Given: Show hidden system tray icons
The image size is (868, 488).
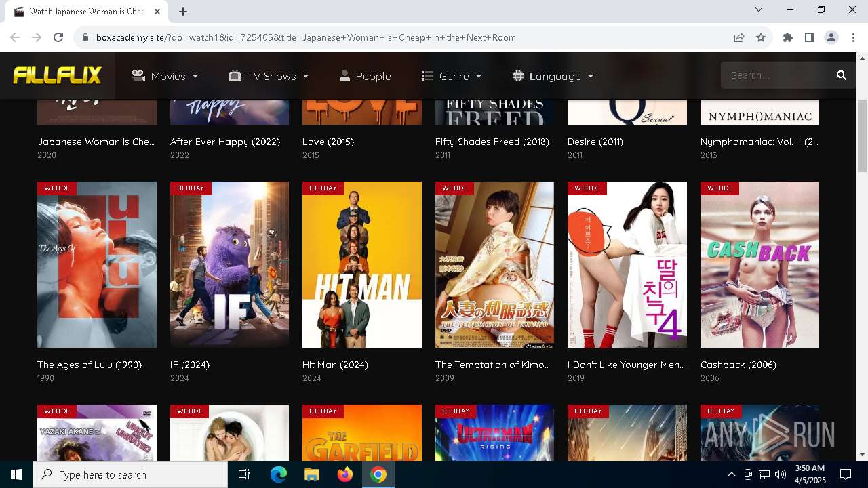Looking at the screenshot, I should (x=731, y=474).
